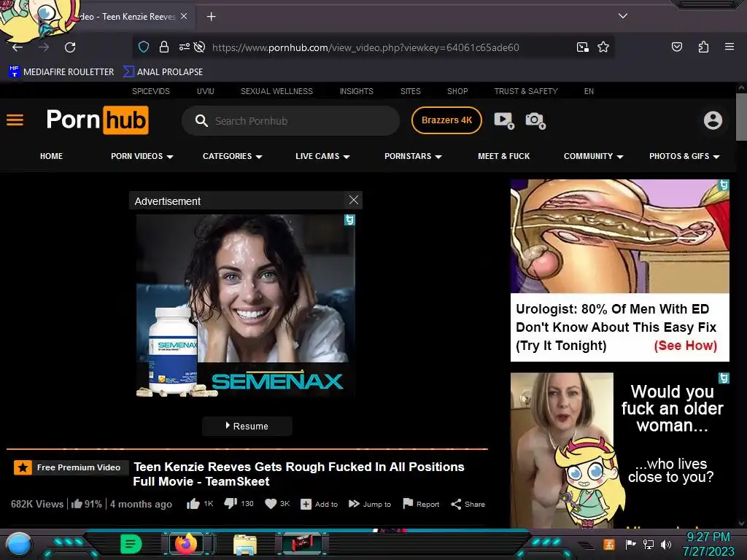Open the SPICEVIDS top link
This screenshot has width=747, height=560.
[150, 91]
